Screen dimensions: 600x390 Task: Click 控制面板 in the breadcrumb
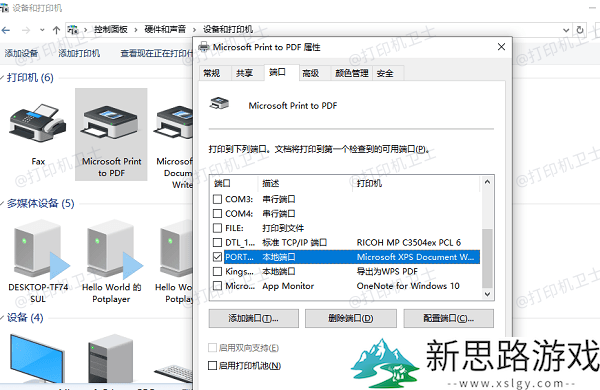point(111,29)
